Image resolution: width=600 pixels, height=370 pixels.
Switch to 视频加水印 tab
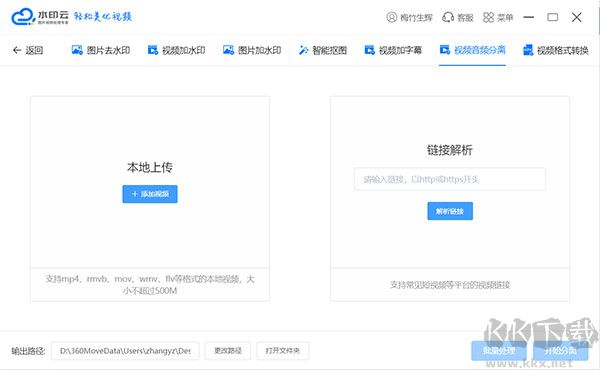pos(176,50)
